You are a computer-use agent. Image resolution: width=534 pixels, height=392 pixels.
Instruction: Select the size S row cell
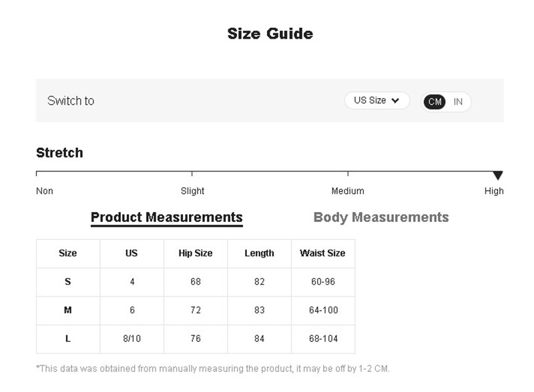(68, 282)
